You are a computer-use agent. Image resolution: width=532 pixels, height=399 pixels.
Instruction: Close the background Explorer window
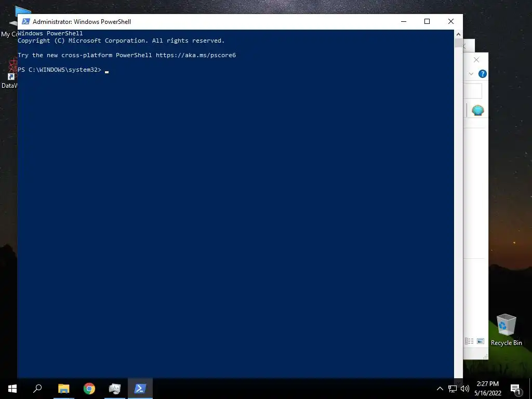(x=476, y=60)
